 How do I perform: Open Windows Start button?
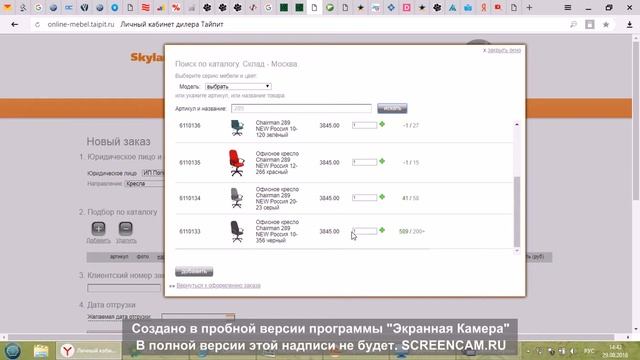[13, 351]
